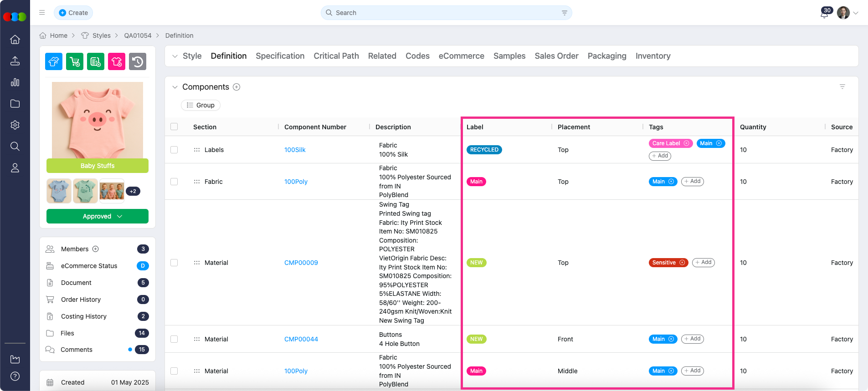The height and width of the screenshot is (391, 868).
Task: Open the user profile dropdown arrow
Action: 856,13
